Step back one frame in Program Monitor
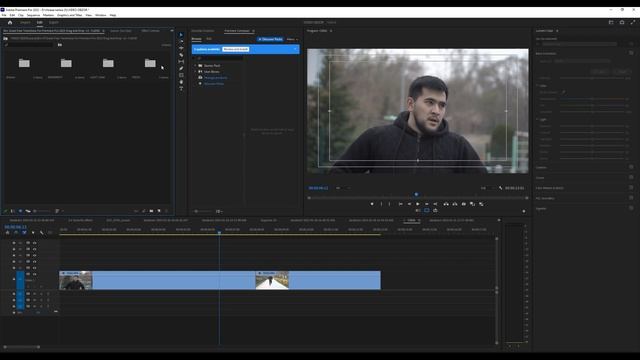Viewport: 640px width, 360px height. (x=409, y=204)
